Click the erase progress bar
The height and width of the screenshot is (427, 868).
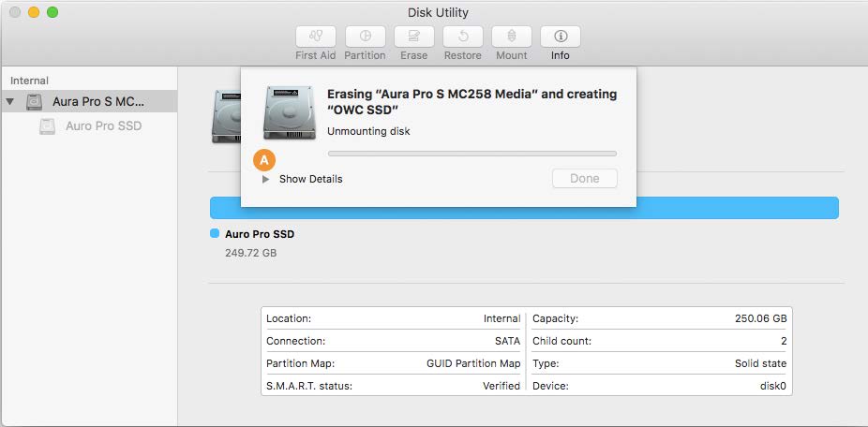(x=472, y=154)
